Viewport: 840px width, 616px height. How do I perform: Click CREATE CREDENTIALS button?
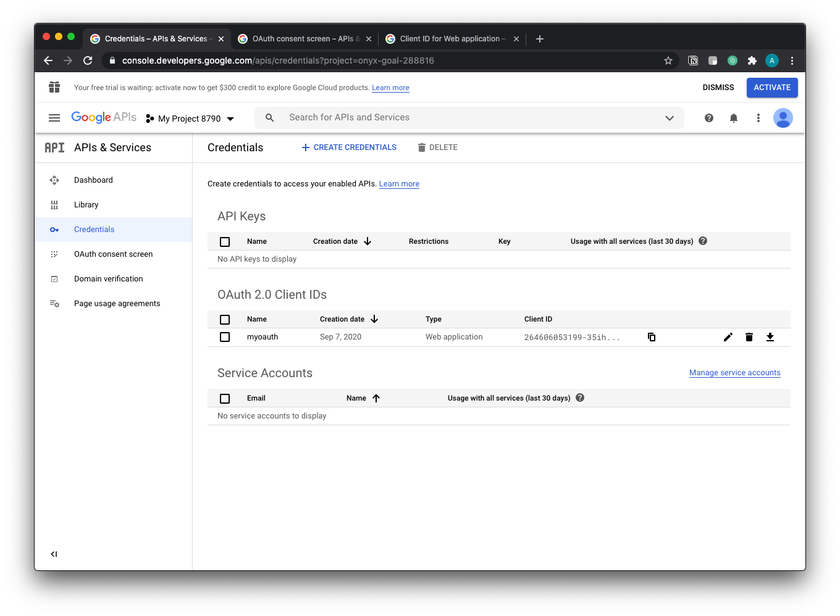349,148
